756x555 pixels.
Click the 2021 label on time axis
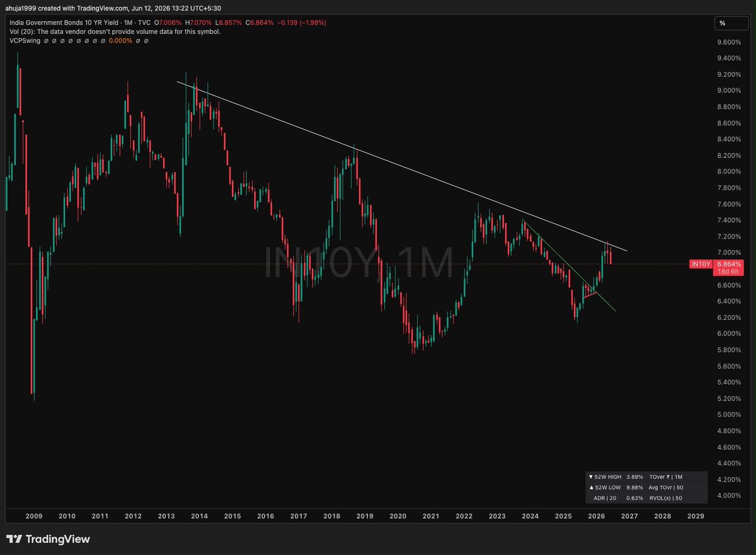(431, 516)
